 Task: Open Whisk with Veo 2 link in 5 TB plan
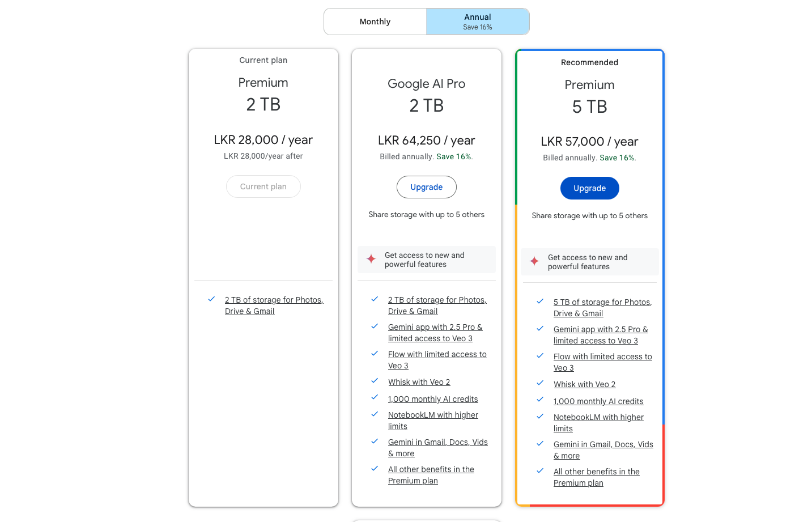click(585, 384)
